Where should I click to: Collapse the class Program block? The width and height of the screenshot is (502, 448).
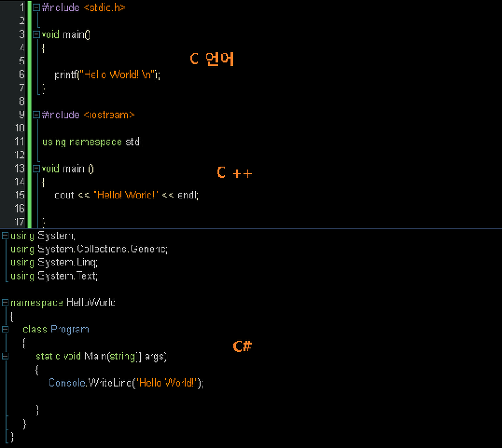pos(5,329)
